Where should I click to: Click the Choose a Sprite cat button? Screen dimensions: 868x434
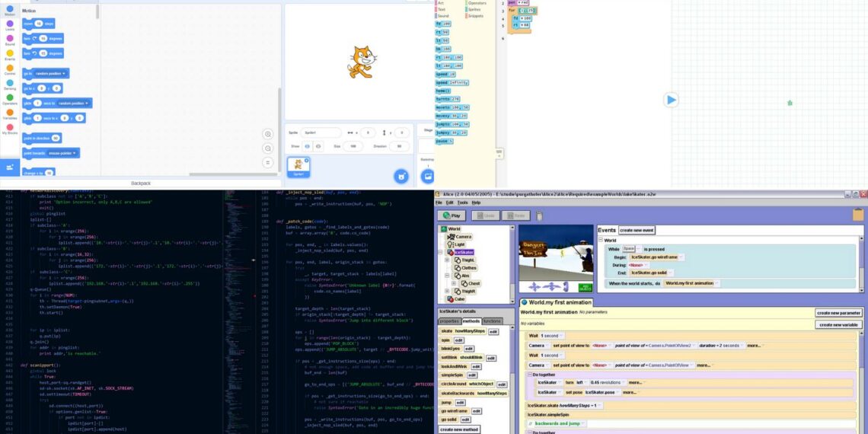(401, 177)
